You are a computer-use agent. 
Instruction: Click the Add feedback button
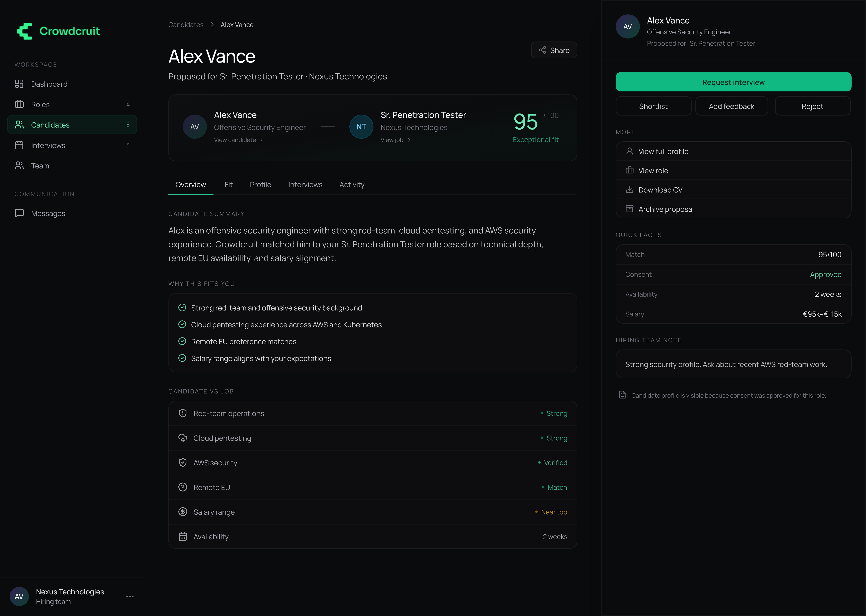731,106
